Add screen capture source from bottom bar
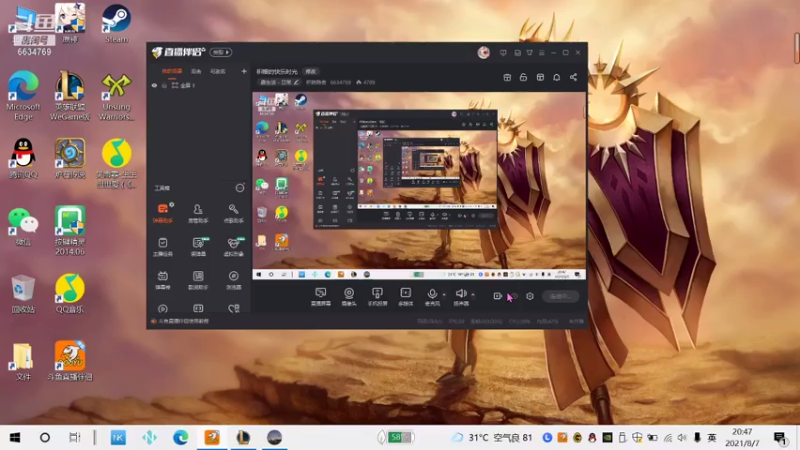Image resolution: width=800 pixels, height=450 pixels. [320, 296]
